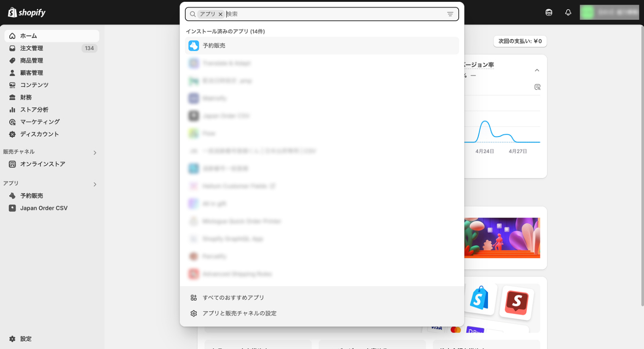Image resolution: width=644 pixels, height=349 pixels.
Task: Open 顧客管理 in the sidebar
Action: click(52, 73)
